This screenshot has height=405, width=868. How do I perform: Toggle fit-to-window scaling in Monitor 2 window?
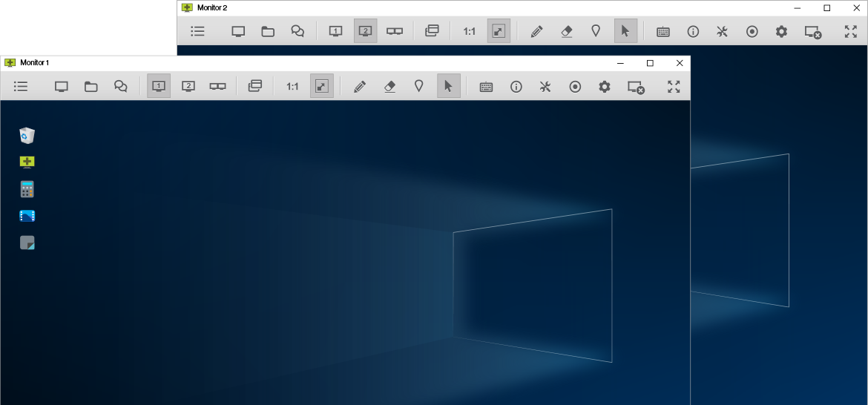499,31
